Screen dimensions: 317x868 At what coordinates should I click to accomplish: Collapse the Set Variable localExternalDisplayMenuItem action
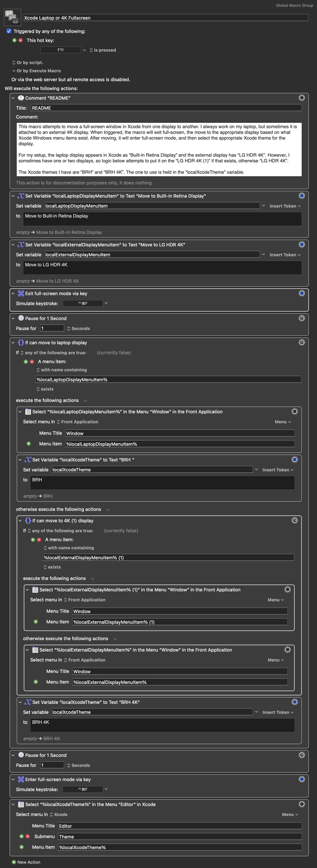coord(13,245)
